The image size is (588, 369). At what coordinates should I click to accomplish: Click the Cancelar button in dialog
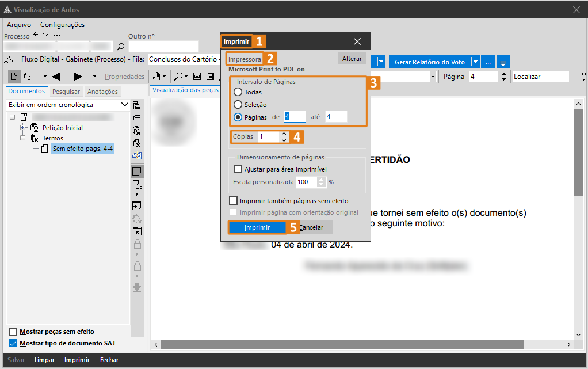(311, 227)
